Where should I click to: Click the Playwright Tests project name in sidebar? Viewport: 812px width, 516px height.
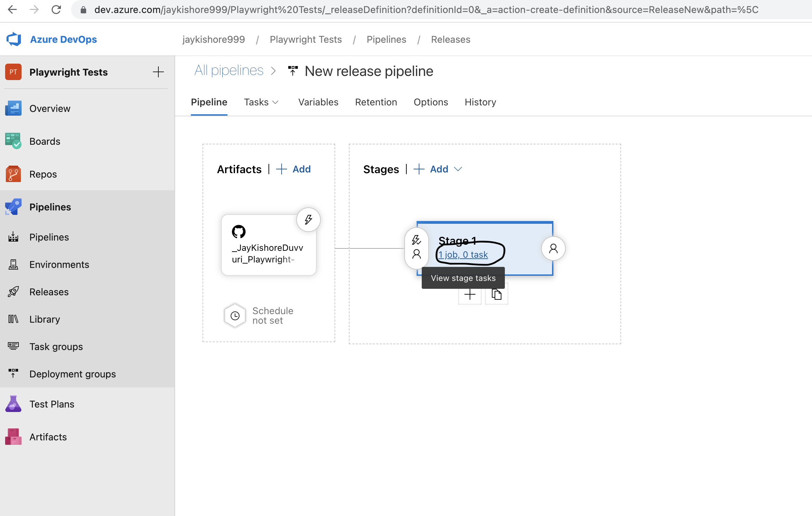click(x=68, y=72)
